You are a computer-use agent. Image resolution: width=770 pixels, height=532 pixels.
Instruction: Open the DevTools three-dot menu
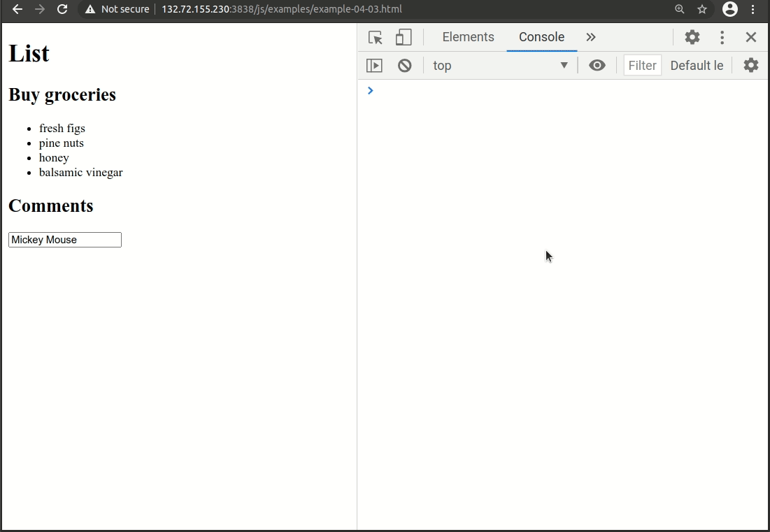coord(722,37)
